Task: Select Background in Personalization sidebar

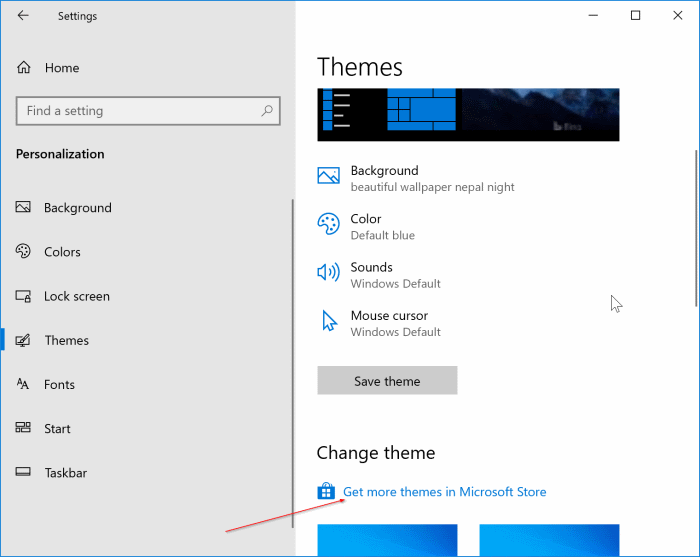Action: point(146,208)
